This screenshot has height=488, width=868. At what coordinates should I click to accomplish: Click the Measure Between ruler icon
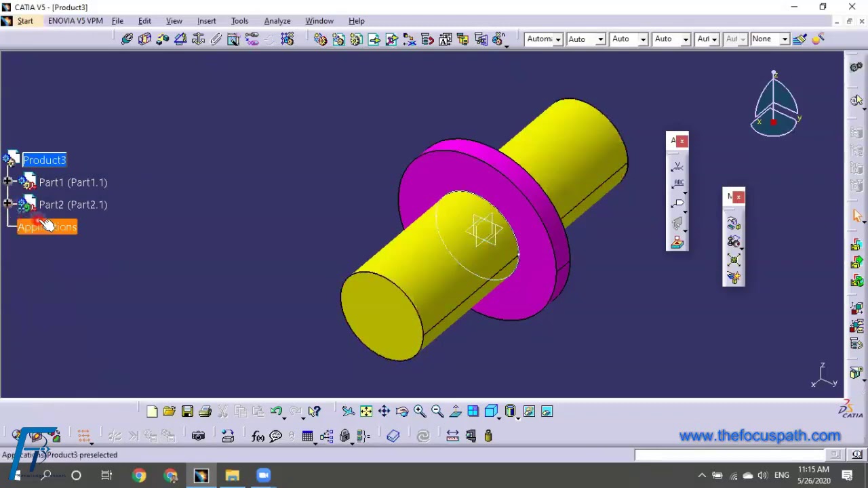coord(452,436)
